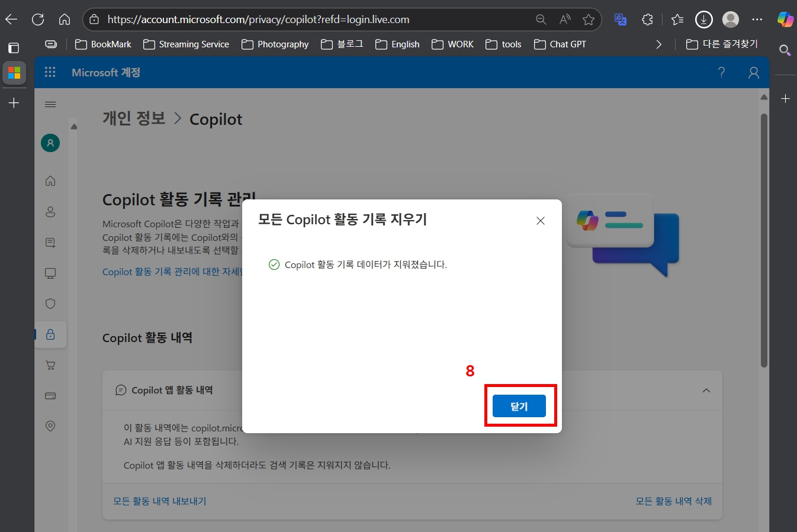
Task: Open sidebar payment card icon
Action: (x=50, y=396)
